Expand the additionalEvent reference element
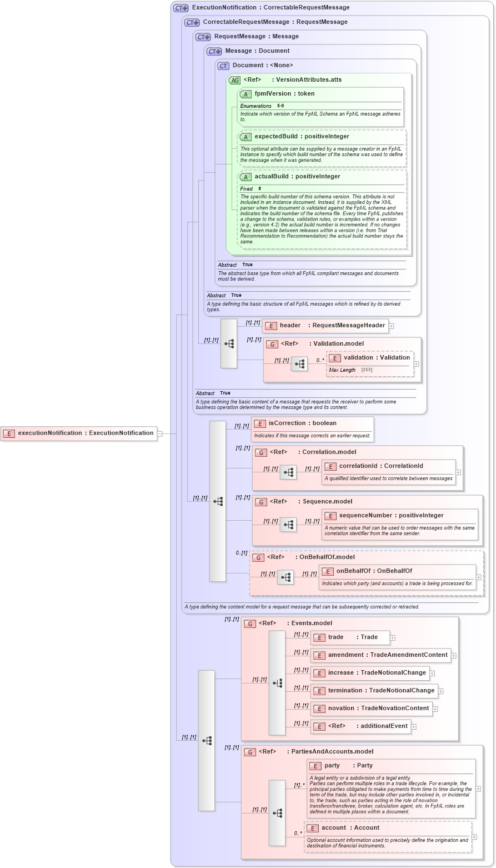Image resolution: width=496 pixels, height=868 pixels. (x=414, y=727)
